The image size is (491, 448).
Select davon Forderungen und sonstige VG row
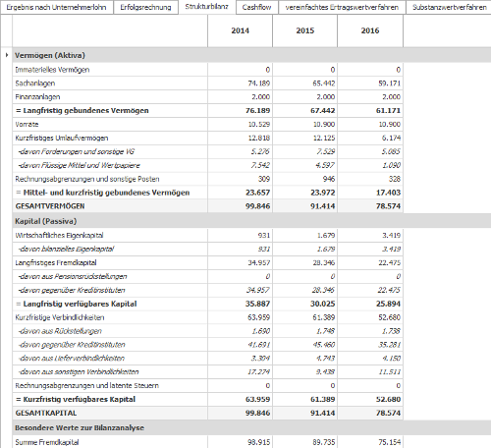click(x=76, y=151)
